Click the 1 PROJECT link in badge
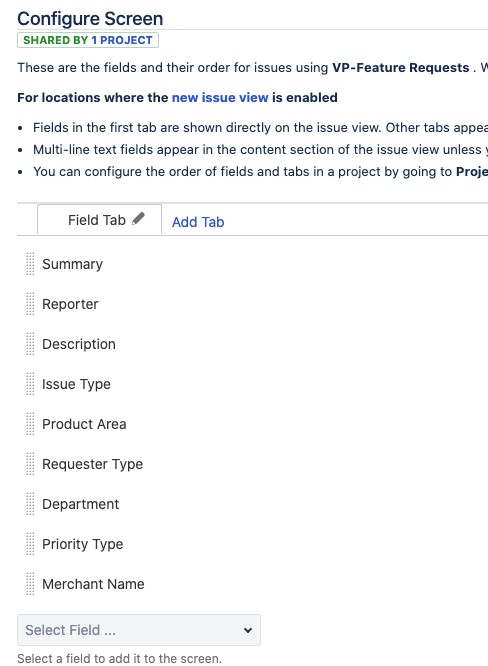Viewport: 488px width, 666px height. (122, 40)
